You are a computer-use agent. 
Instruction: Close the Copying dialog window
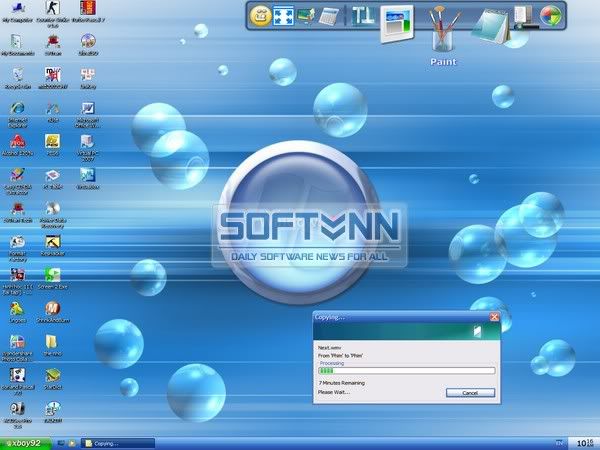coord(494,317)
